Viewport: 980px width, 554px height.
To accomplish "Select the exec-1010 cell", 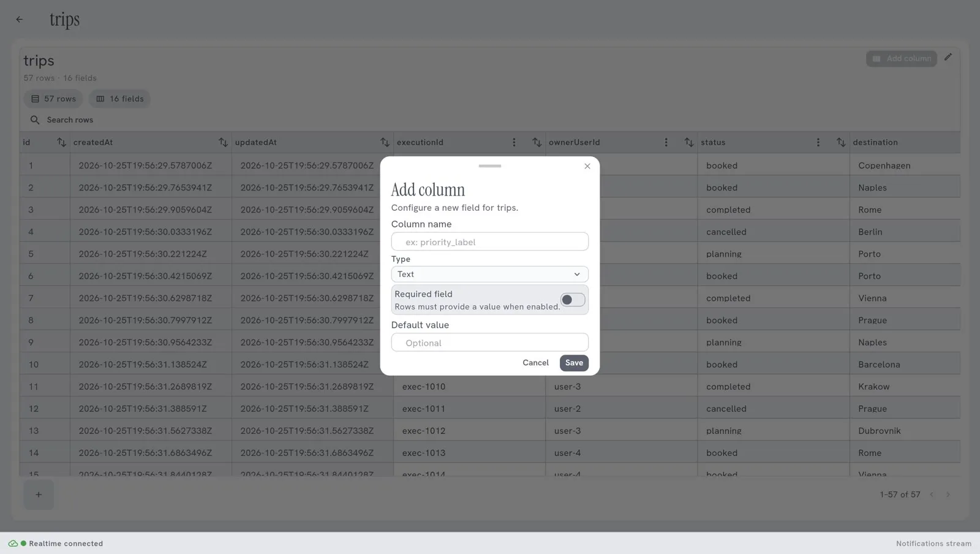I will click(469, 387).
